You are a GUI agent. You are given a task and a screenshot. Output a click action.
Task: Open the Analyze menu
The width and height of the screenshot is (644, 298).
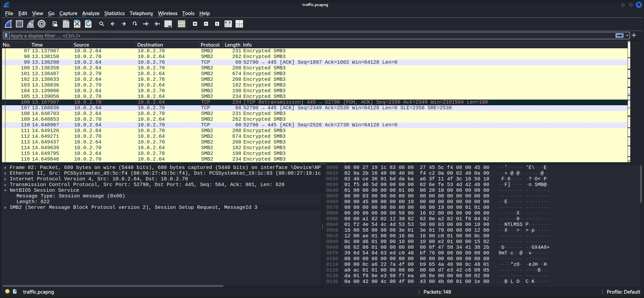91,13
